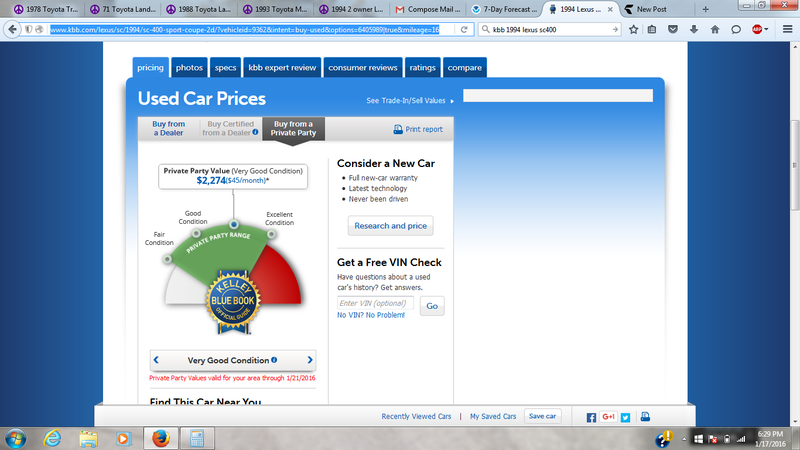Switch to the Compose Mail tab

tap(429, 9)
